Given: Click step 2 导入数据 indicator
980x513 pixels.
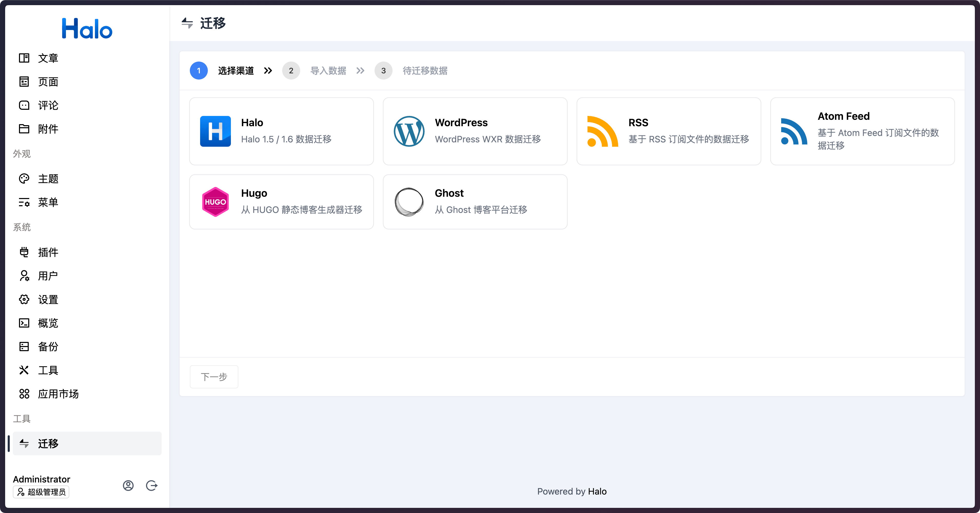Looking at the screenshot, I should pyautogui.click(x=291, y=71).
